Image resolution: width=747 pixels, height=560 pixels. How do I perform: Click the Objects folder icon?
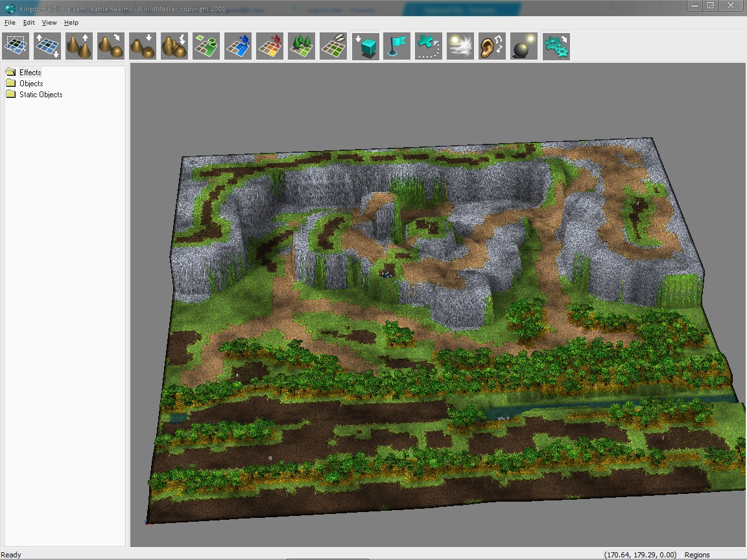[10, 83]
